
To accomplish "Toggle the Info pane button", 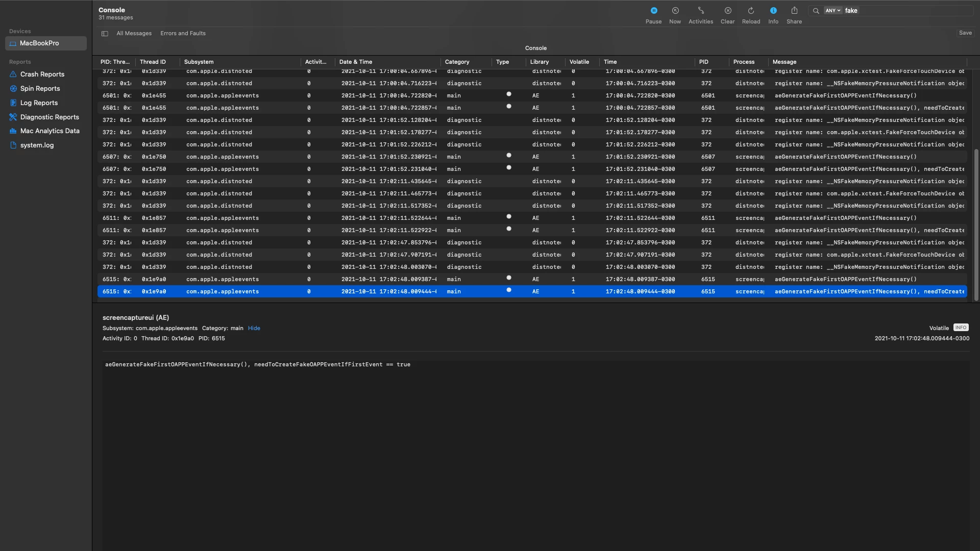I will coord(773,11).
